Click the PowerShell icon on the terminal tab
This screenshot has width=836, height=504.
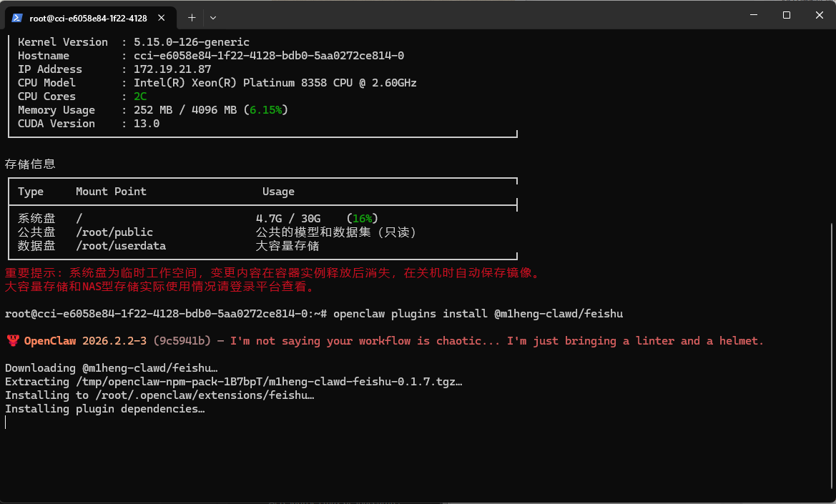[16, 17]
